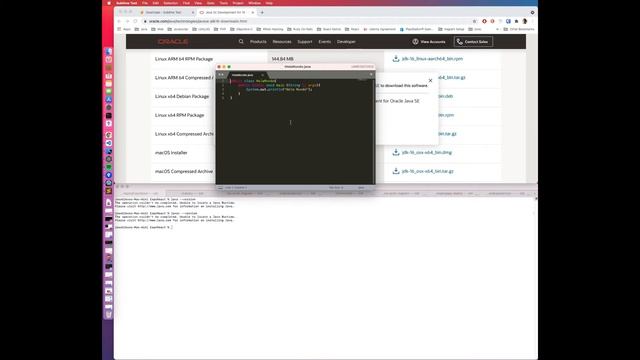Open the Web bookmarks folder

pyautogui.click(x=158, y=29)
